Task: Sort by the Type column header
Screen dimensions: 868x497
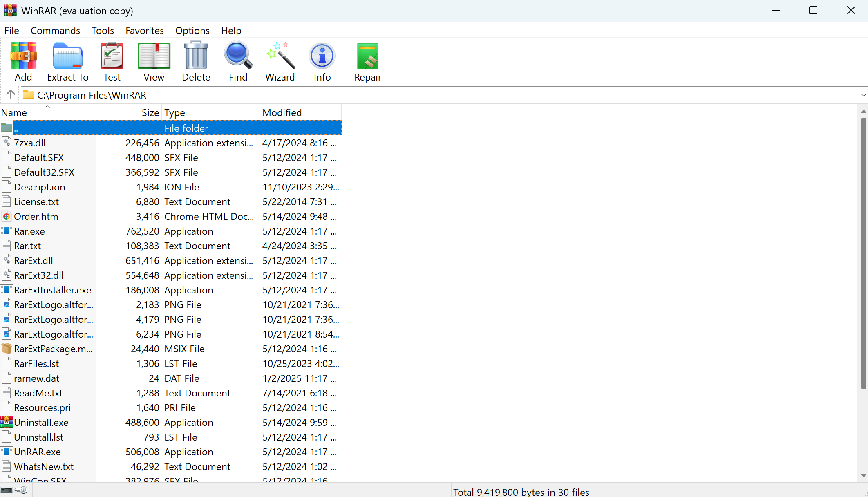Action: tap(211, 112)
